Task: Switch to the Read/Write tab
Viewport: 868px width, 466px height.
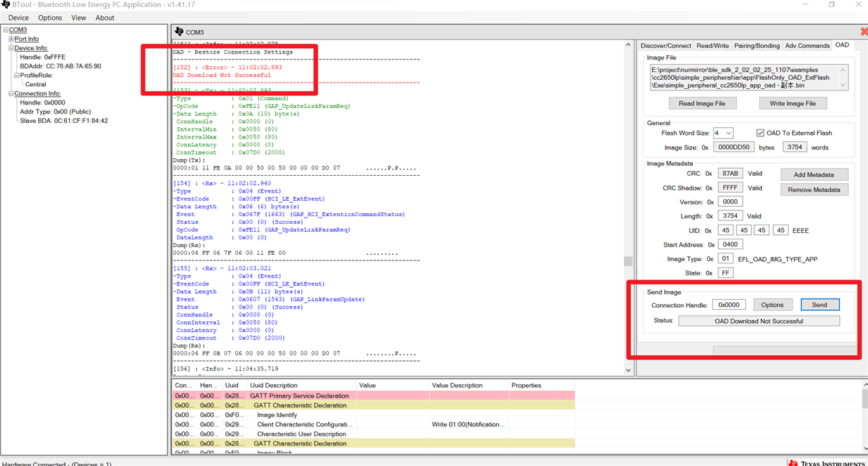Action: [x=713, y=45]
